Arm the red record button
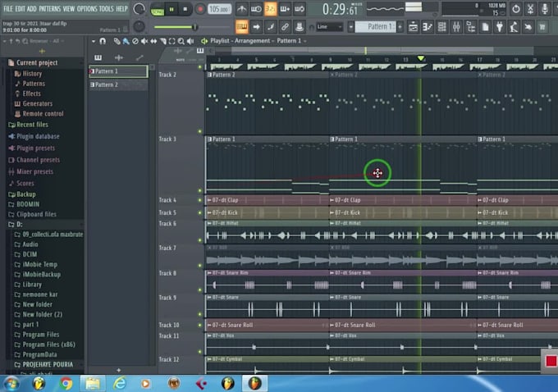This screenshot has width=558, height=392. [x=200, y=10]
